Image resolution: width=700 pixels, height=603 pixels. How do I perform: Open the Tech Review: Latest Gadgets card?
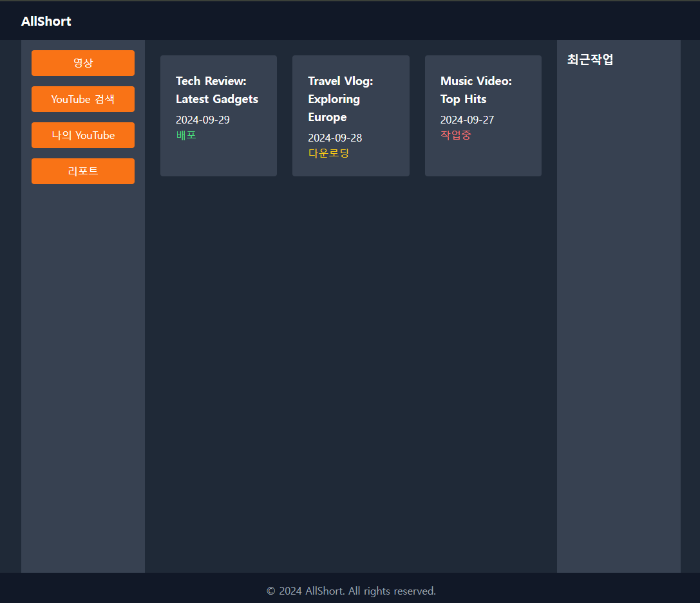[218, 115]
